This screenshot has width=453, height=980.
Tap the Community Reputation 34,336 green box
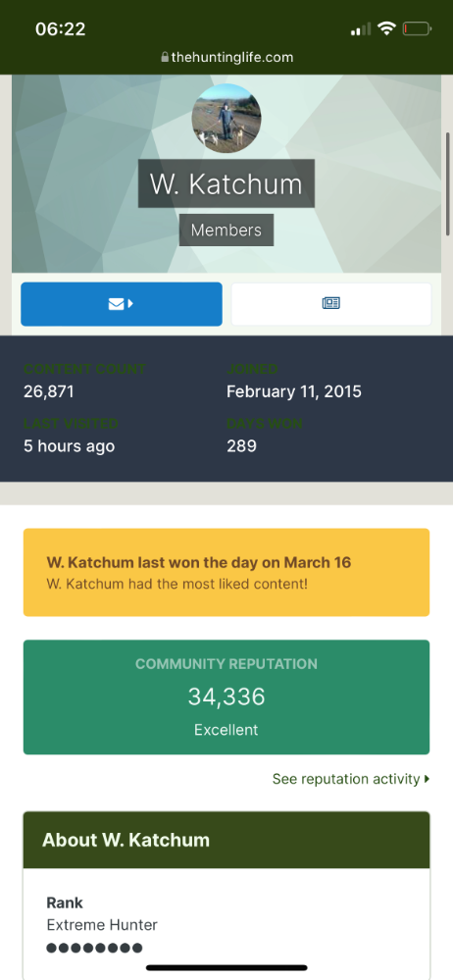226,696
